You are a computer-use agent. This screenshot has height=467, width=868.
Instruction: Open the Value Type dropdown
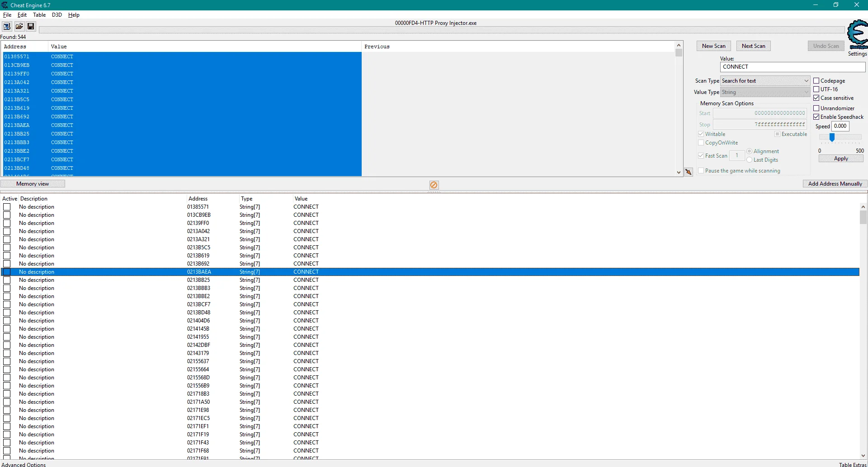point(765,92)
